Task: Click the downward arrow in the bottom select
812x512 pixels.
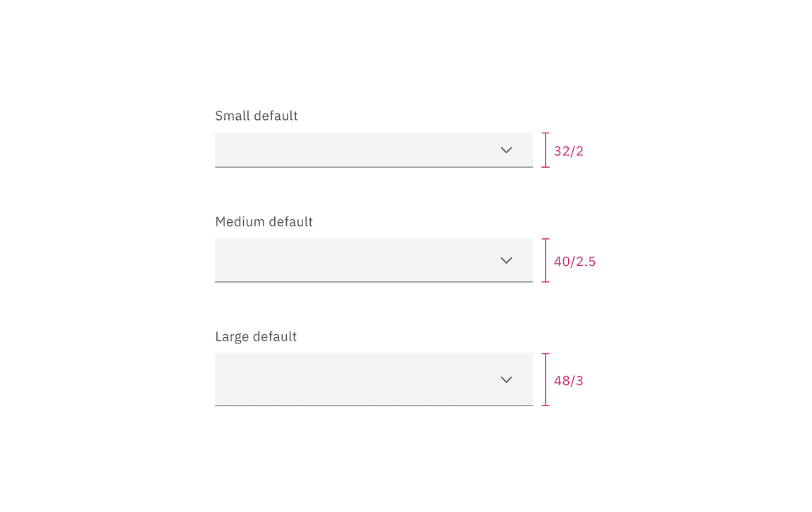Action: click(506, 379)
